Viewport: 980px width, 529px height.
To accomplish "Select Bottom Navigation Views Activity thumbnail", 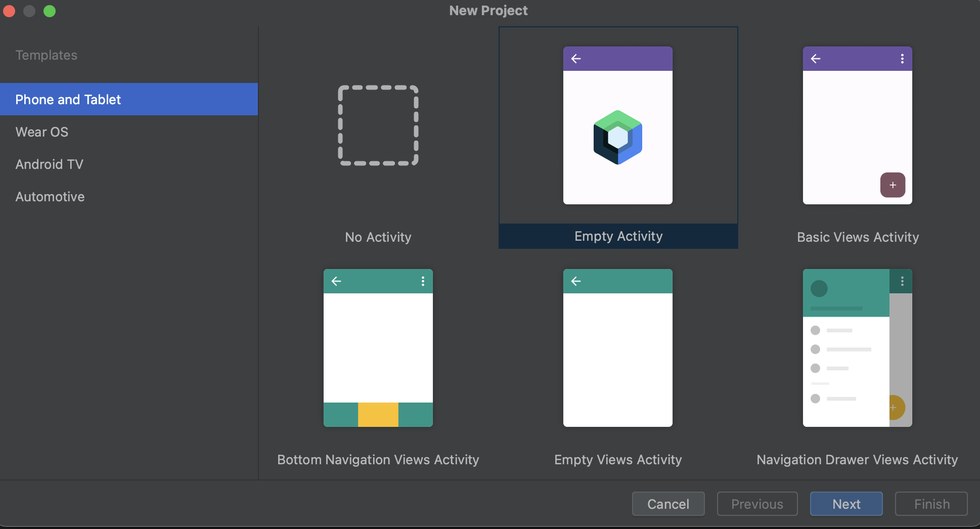I will pyautogui.click(x=378, y=348).
